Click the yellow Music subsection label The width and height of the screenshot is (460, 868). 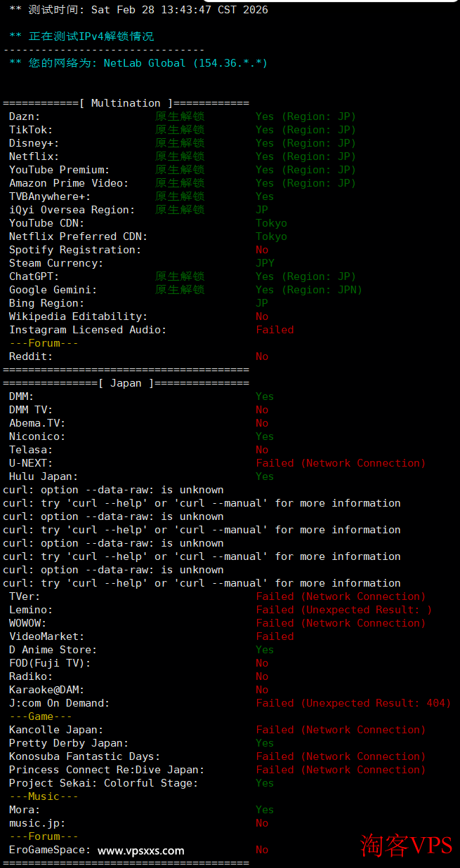[44, 796]
